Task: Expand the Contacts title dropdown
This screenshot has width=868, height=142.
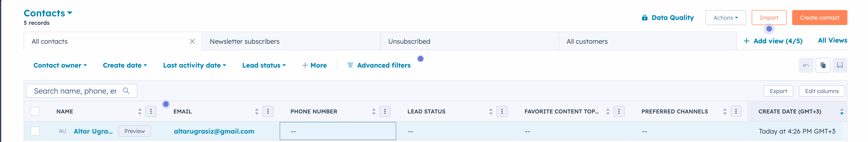Action: click(x=70, y=13)
